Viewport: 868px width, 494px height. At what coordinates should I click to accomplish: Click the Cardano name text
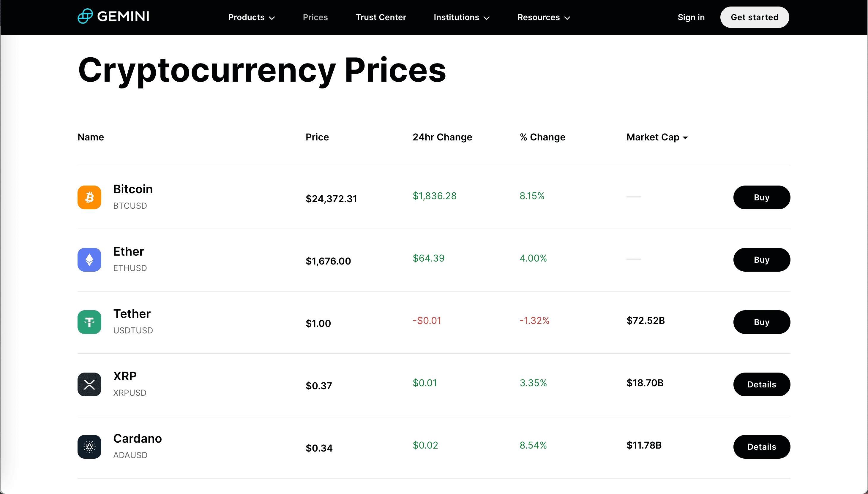138,438
